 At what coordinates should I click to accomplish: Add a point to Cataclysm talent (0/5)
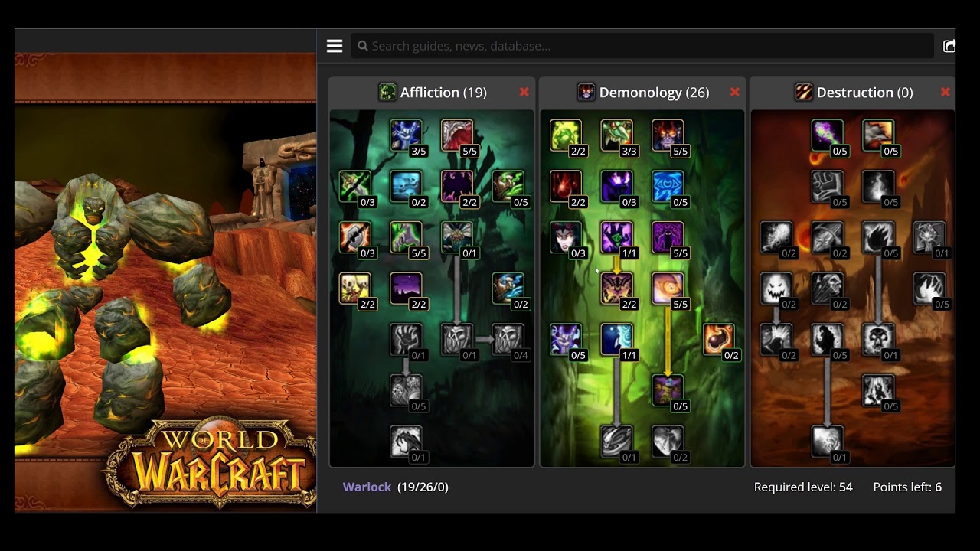click(878, 135)
